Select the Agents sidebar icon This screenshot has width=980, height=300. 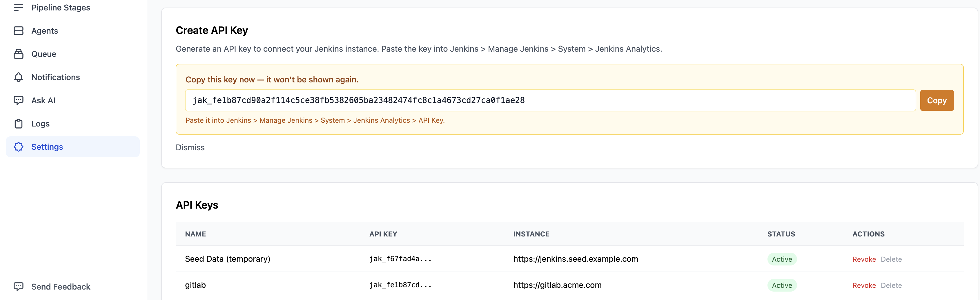(x=19, y=30)
